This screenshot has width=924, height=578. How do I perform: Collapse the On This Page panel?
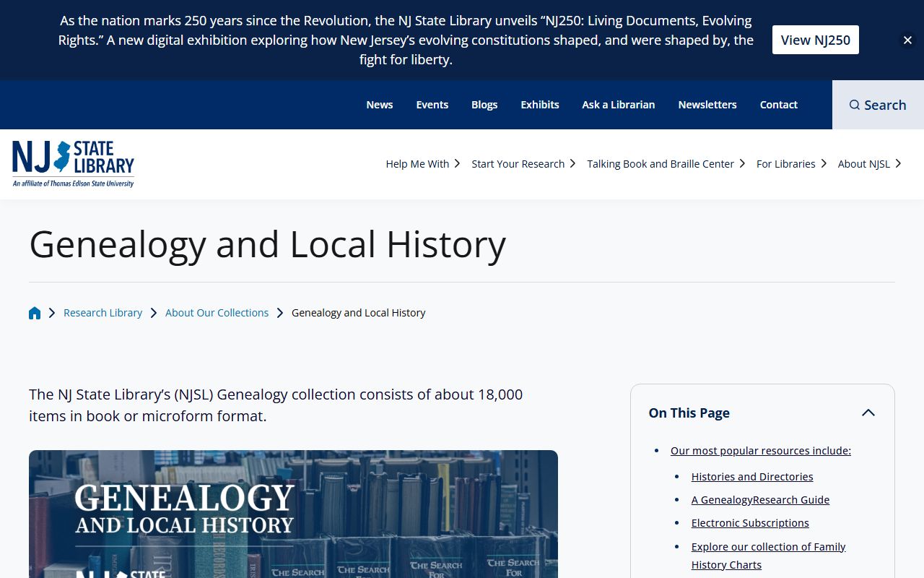[868, 413]
